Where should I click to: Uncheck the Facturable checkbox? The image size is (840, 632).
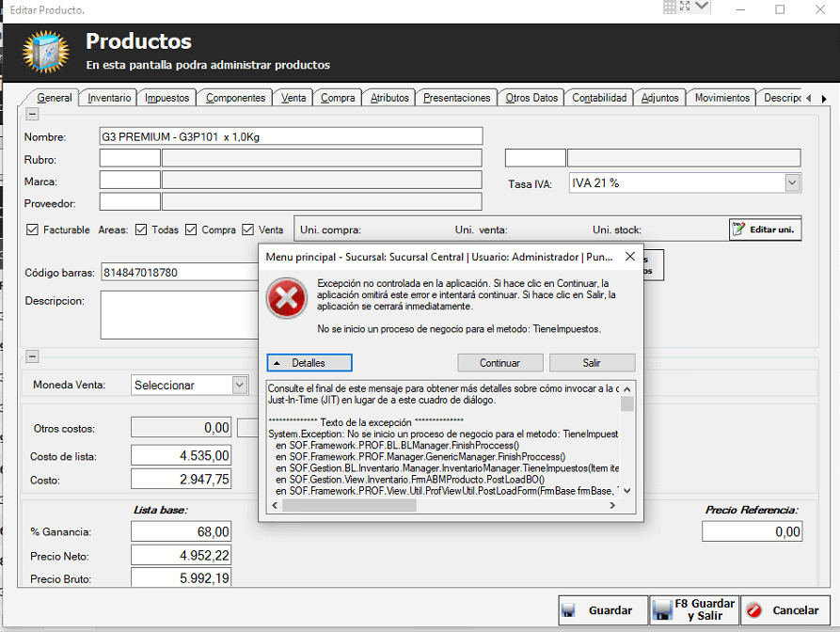33,229
